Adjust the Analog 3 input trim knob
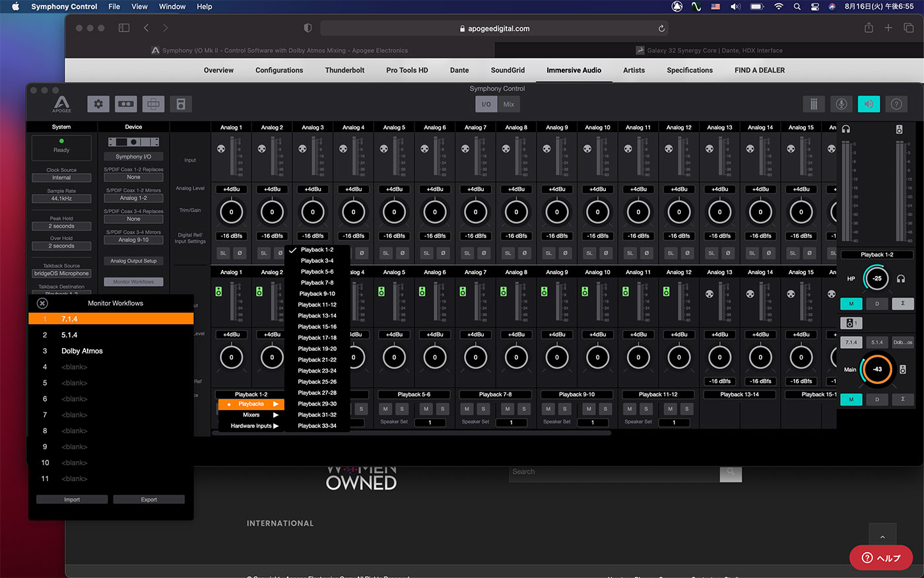 313,212
